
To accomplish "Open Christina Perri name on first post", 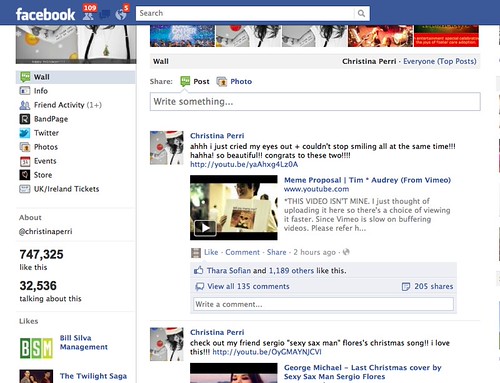I will click(217, 136).
